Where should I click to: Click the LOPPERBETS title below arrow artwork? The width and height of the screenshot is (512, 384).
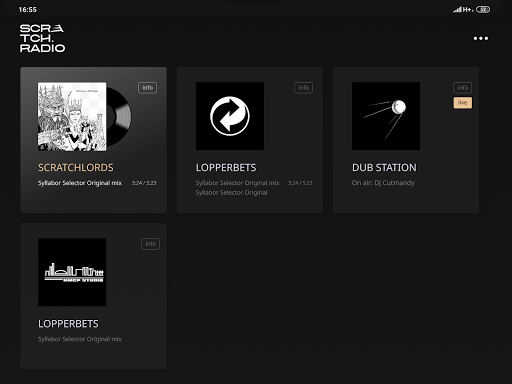point(226,167)
